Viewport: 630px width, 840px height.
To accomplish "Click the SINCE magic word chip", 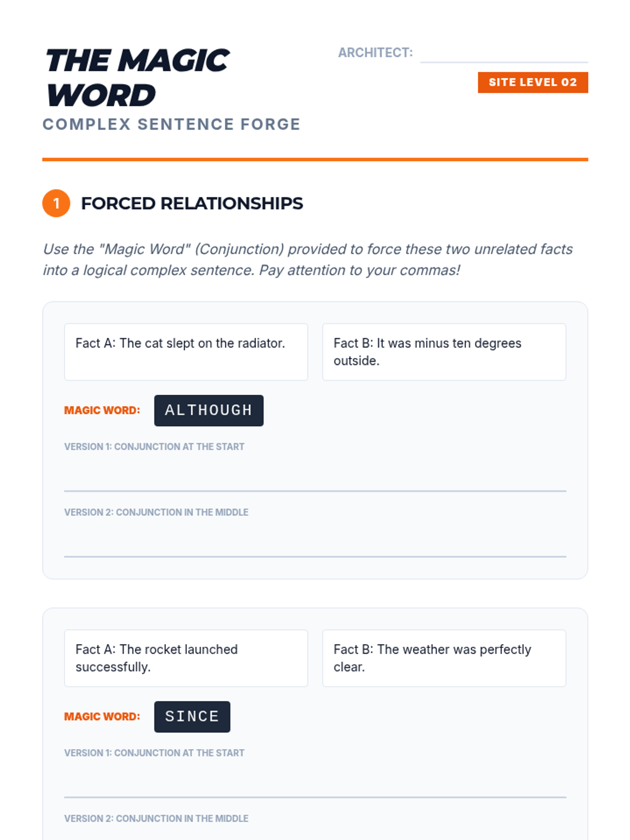I will point(192,717).
